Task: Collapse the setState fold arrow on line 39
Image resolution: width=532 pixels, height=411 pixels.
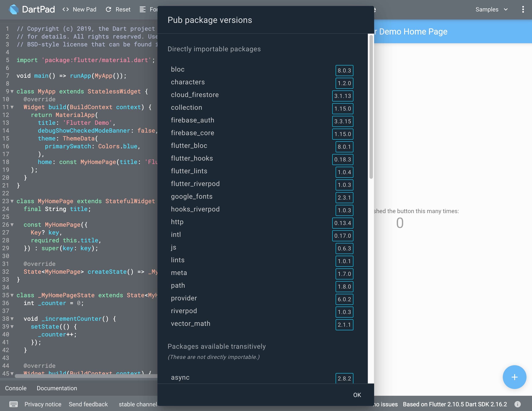Action: tap(12, 327)
